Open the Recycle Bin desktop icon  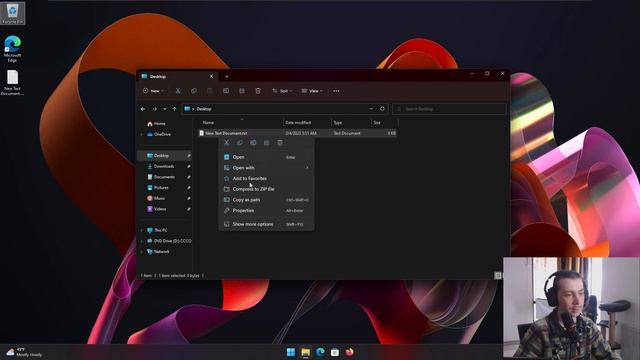12,13
